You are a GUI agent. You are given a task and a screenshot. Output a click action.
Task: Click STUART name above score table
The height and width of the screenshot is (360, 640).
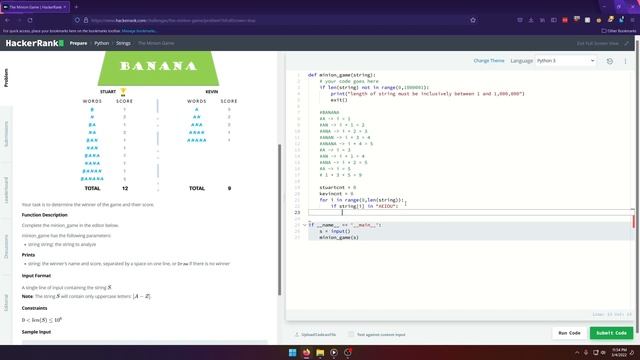point(108,92)
